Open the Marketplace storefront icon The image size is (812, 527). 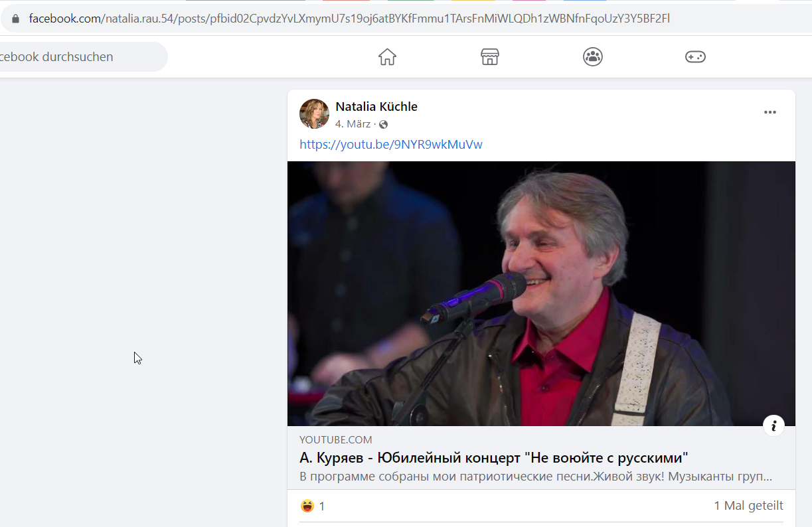point(490,57)
